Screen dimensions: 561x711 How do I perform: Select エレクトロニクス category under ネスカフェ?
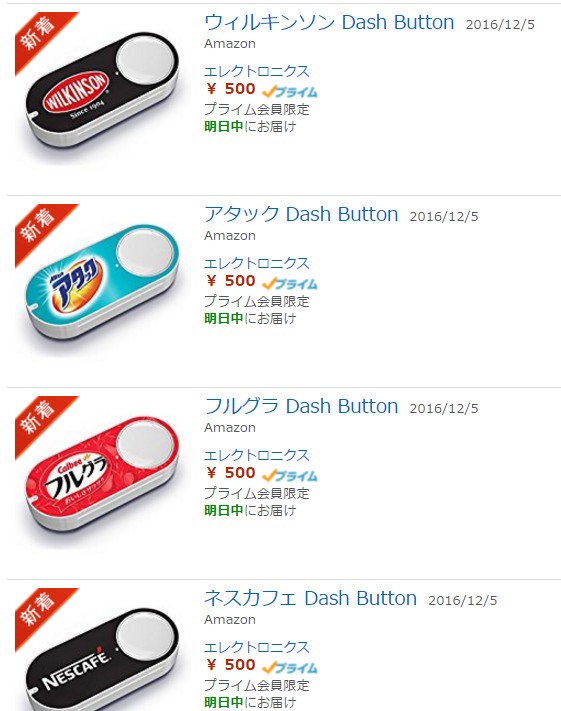tap(257, 647)
